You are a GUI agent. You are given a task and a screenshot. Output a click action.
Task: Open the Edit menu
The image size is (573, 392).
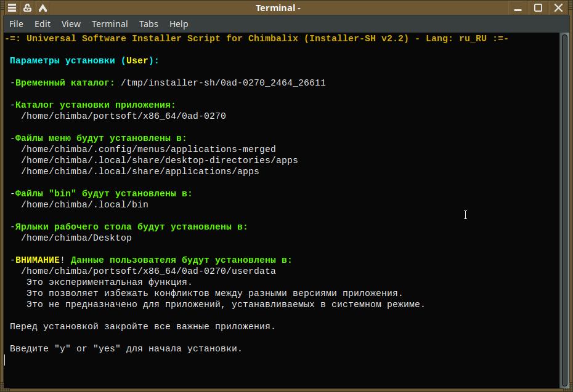pyautogui.click(x=43, y=24)
